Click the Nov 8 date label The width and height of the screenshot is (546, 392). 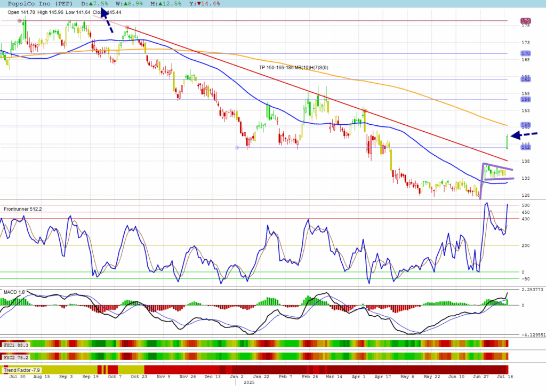coord(163,377)
